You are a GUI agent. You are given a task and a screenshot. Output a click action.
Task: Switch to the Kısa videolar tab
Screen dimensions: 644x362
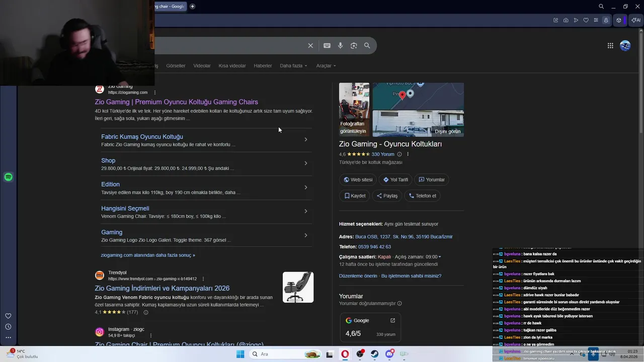232,66
